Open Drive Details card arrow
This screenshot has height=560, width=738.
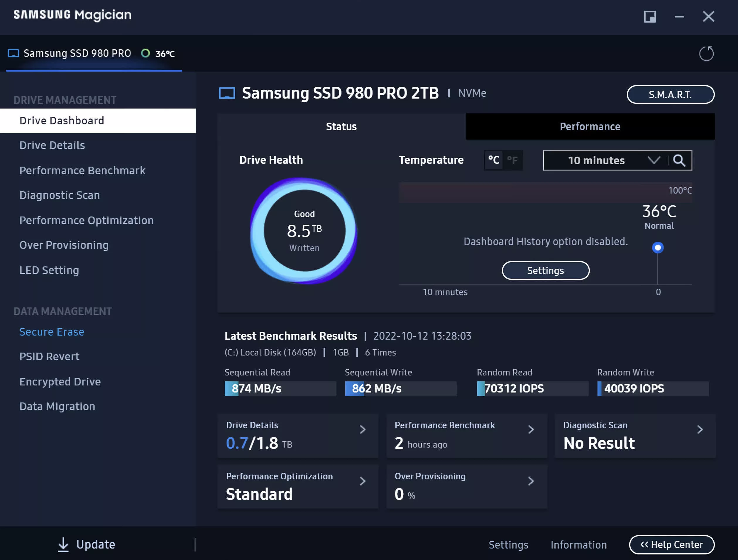pyautogui.click(x=363, y=429)
